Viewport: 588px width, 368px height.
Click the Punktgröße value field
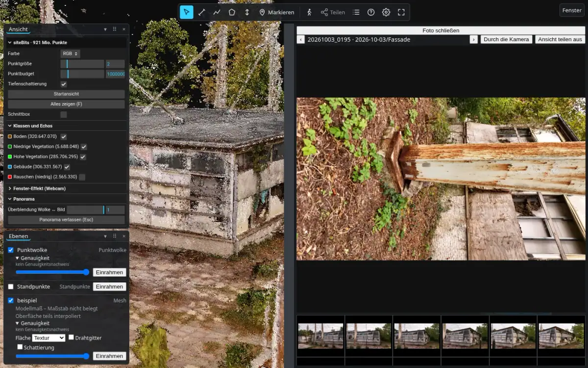point(115,64)
